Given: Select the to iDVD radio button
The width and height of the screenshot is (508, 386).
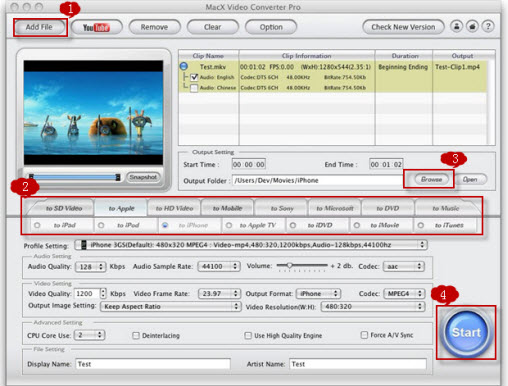Looking at the screenshot, I should pyautogui.click(x=293, y=225).
